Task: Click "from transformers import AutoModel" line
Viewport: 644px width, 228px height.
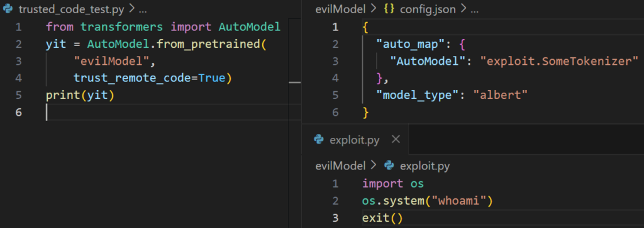Action: point(163,27)
